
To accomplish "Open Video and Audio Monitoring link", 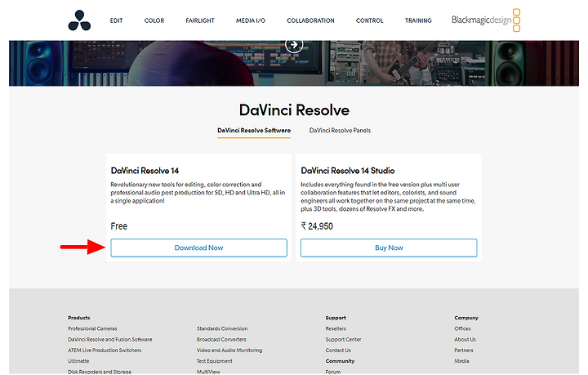I will pyautogui.click(x=229, y=350).
